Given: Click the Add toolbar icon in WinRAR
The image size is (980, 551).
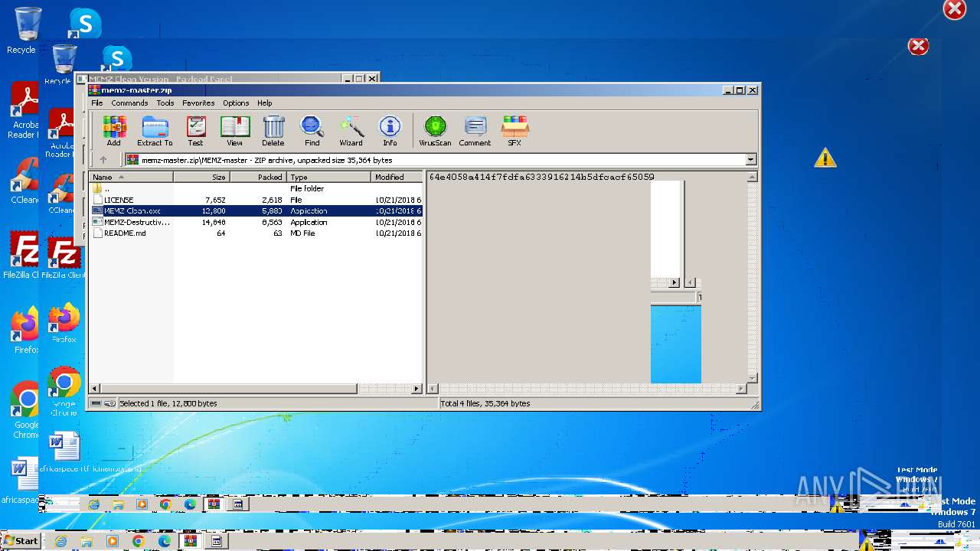Looking at the screenshot, I should 114,130.
